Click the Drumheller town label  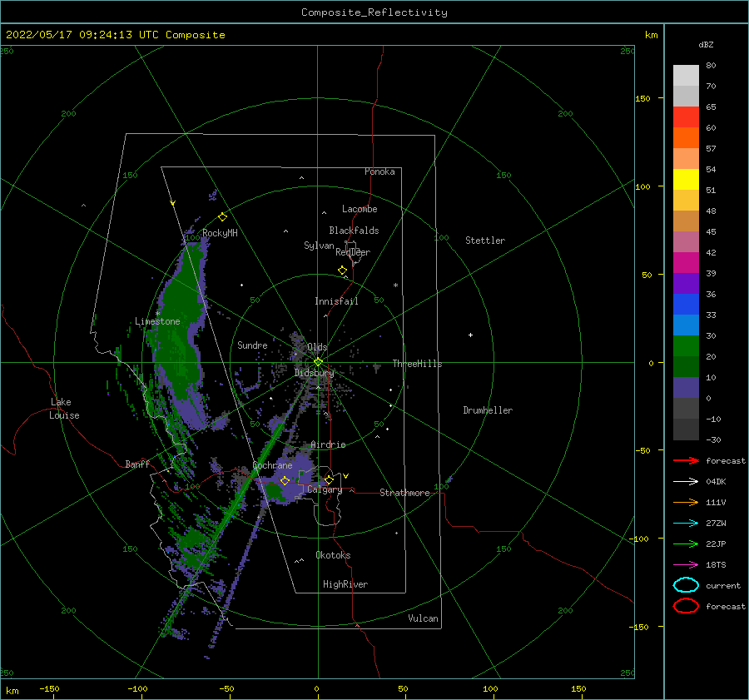coord(488,410)
